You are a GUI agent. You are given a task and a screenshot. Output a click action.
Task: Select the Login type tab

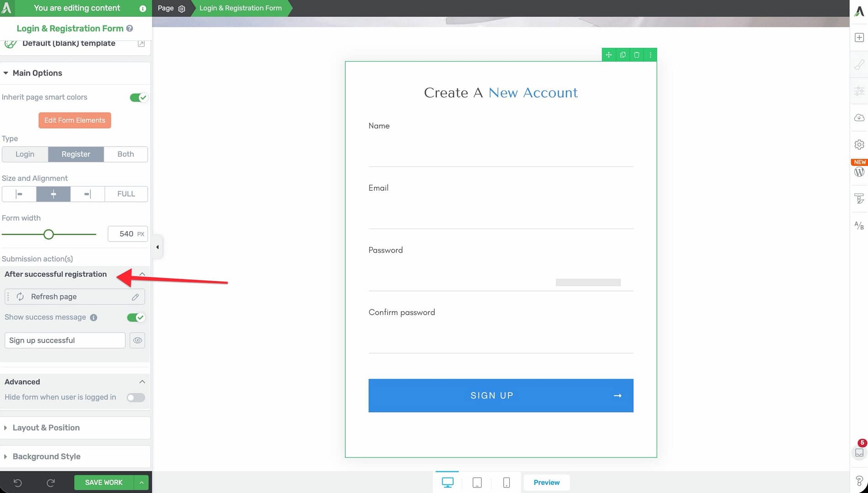tap(25, 154)
